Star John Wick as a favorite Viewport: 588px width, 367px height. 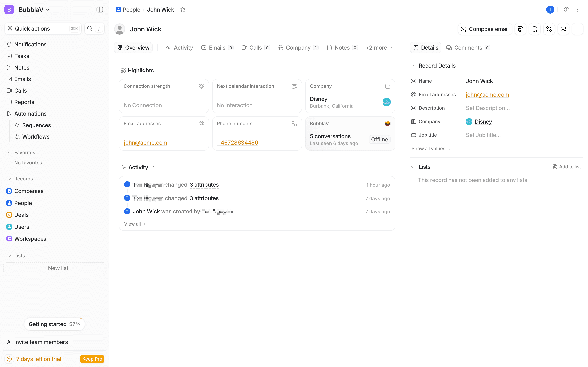pos(183,10)
